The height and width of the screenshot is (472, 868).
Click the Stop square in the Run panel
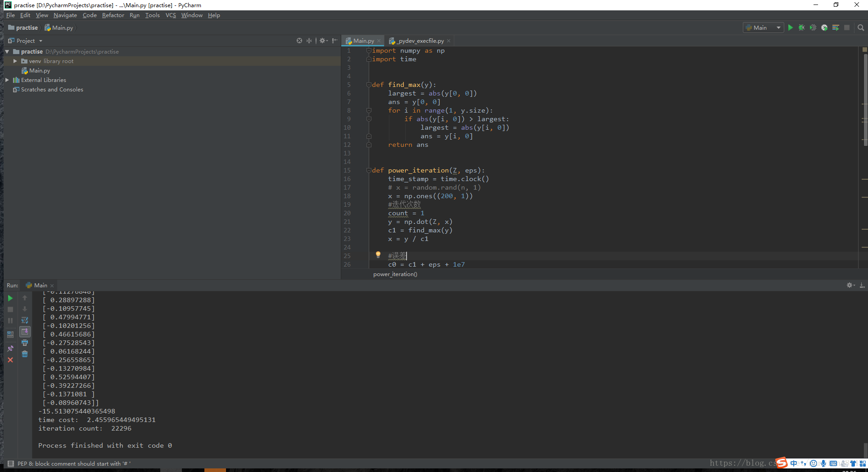tap(10, 309)
